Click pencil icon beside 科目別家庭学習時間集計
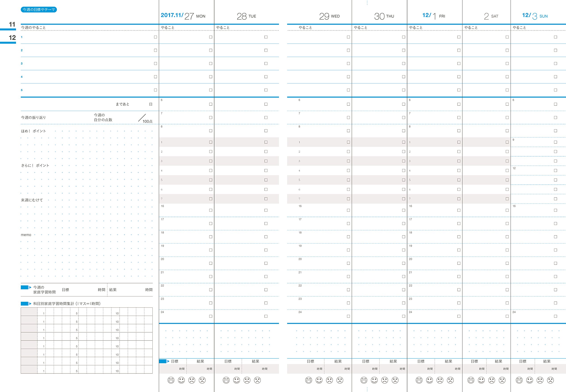 tap(26, 304)
